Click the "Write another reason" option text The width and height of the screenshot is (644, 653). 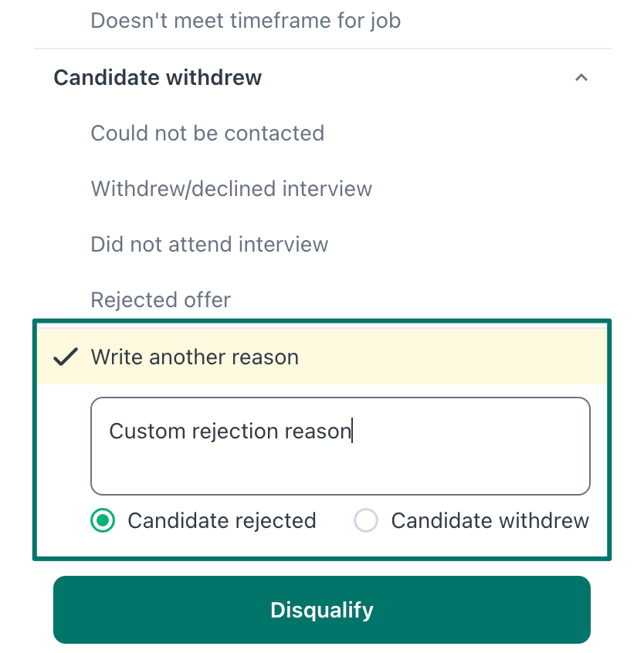(195, 357)
